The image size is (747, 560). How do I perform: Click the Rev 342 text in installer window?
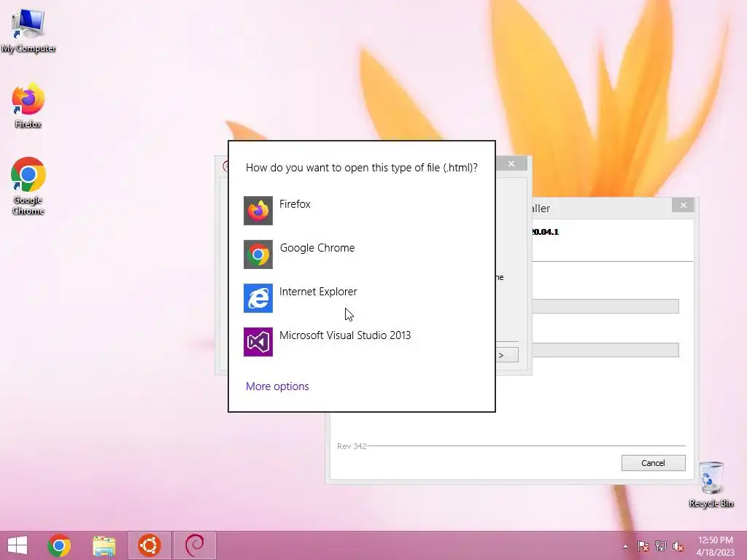click(352, 446)
